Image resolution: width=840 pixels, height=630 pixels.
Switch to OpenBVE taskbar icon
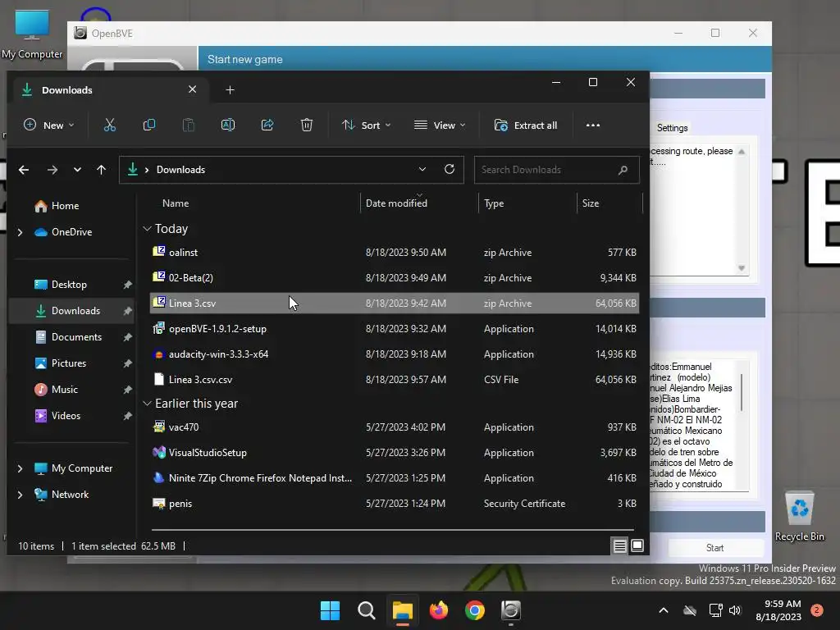point(510,610)
